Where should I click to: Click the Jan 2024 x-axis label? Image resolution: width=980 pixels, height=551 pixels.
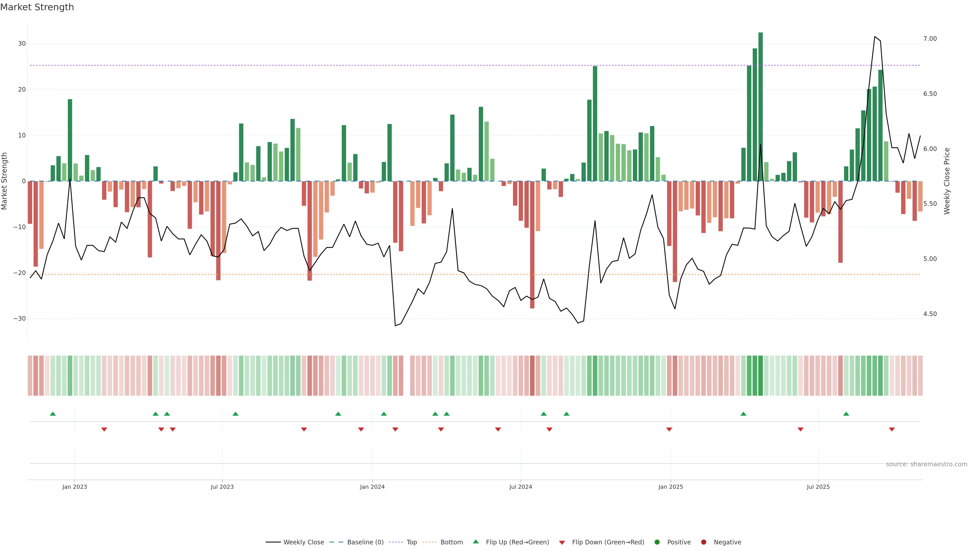[x=372, y=487]
